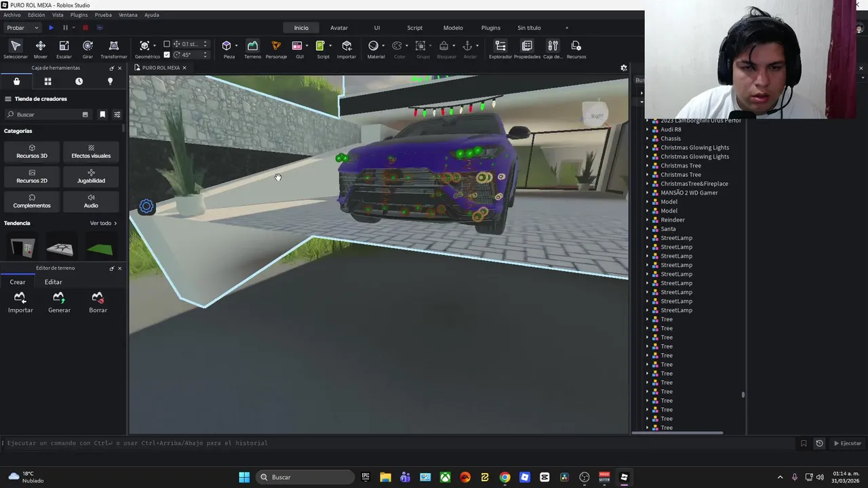Expand MANSÃO 2 WD Gamer node
The image size is (868, 488).
click(x=647, y=192)
